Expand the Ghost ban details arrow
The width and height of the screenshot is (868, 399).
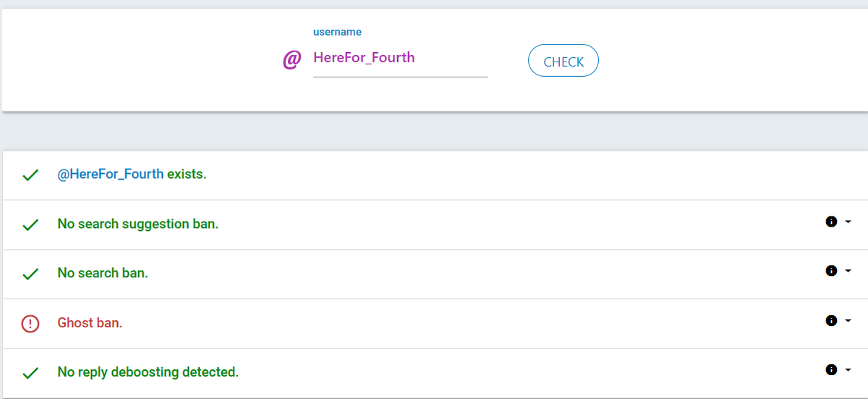pyautogui.click(x=848, y=320)
